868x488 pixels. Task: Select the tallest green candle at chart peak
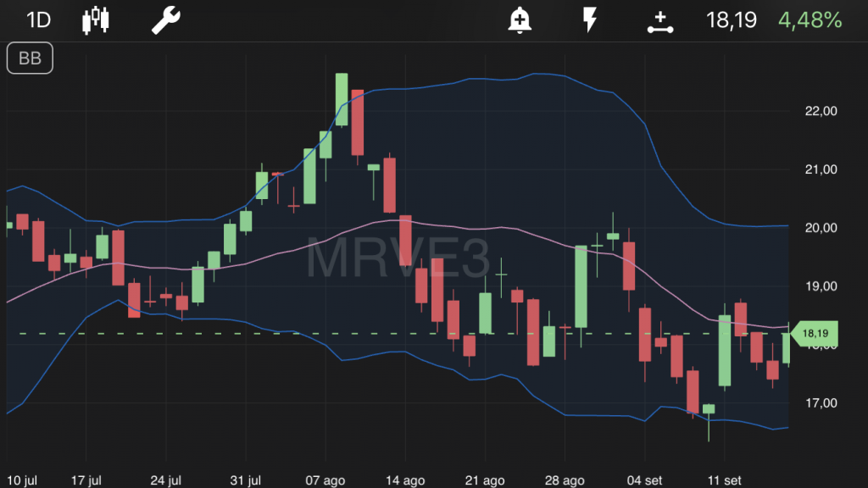tap(342, 100)
